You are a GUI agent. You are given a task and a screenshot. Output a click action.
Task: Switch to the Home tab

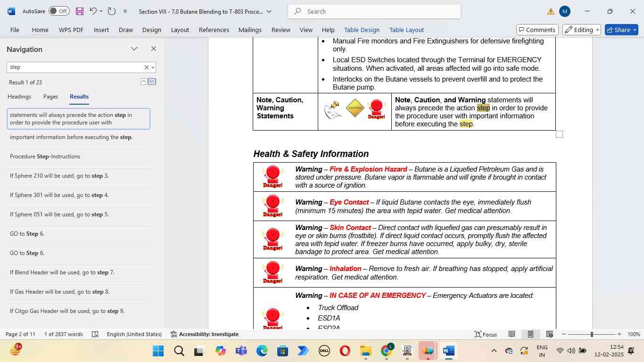[x=40, y=30]
